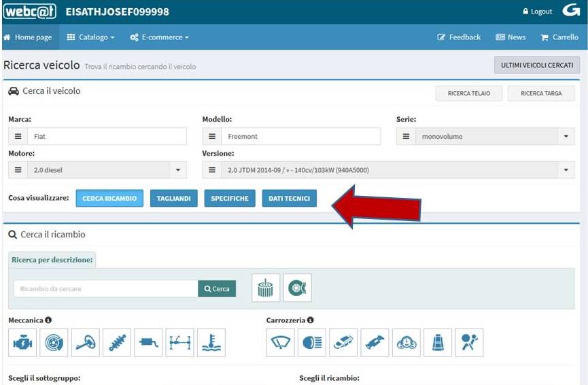Open the engine parts category icon

tap(22, 343)
